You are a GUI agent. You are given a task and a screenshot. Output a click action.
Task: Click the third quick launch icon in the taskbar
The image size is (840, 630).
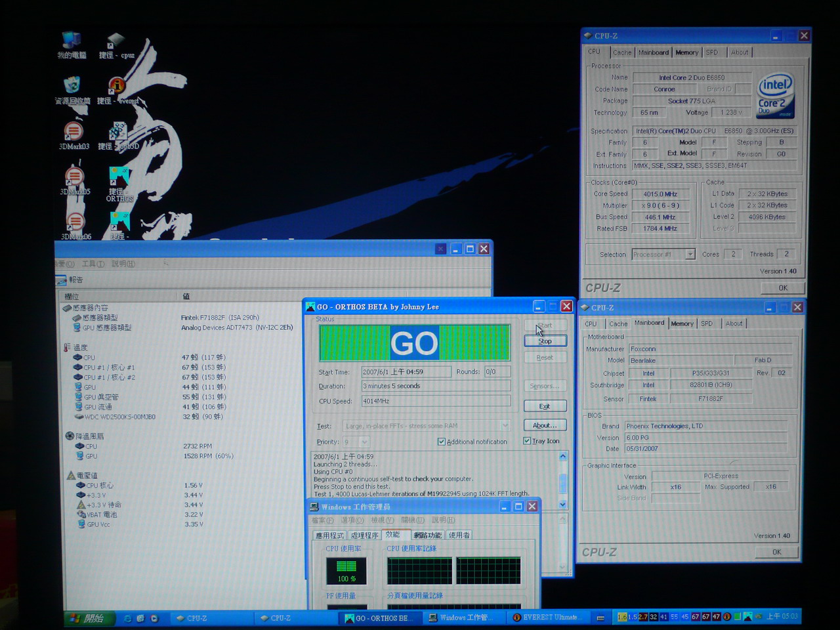click(x=154, y=618)
